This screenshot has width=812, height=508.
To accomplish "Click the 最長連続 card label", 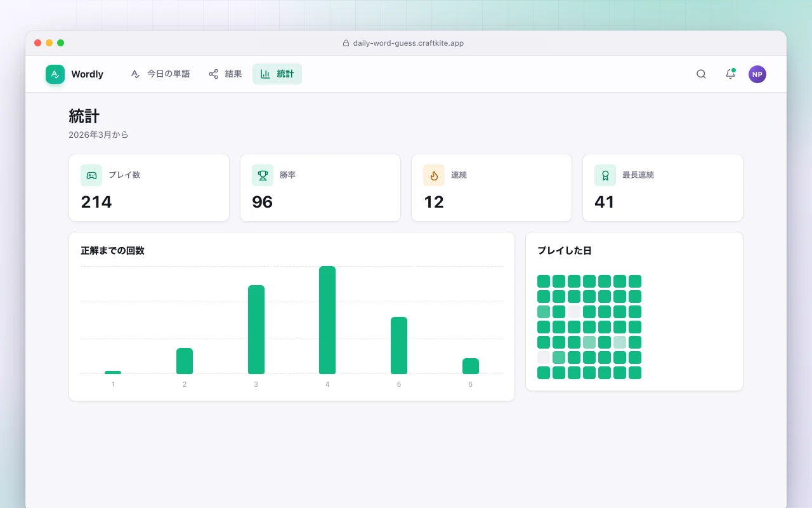I will 638,175.
